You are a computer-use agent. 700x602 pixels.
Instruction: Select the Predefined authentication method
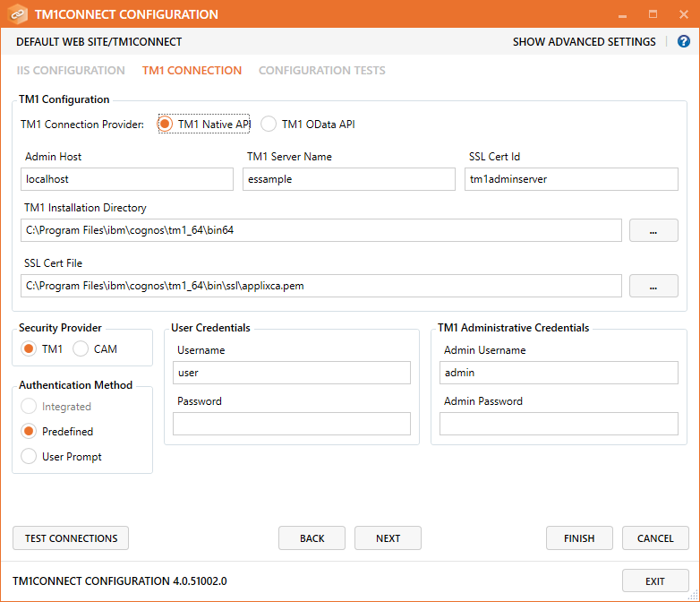(x=29, y=431)
